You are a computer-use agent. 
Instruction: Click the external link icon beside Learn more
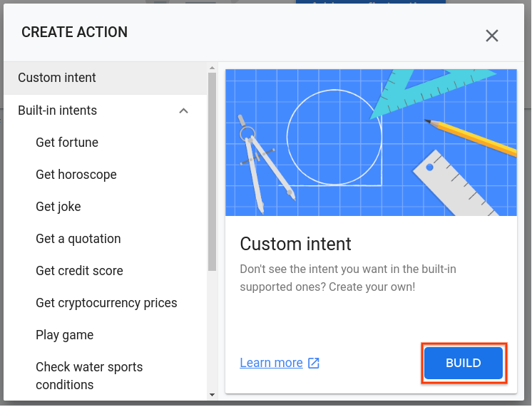pos(314,363)
